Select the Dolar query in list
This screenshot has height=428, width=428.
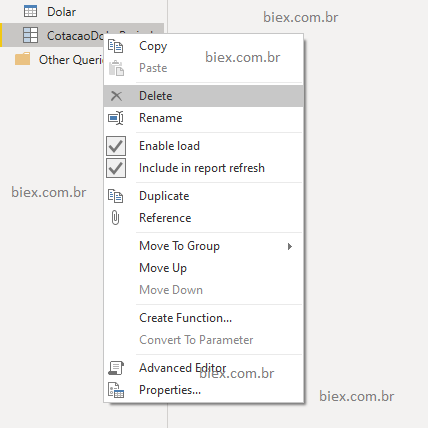point(61,12)
